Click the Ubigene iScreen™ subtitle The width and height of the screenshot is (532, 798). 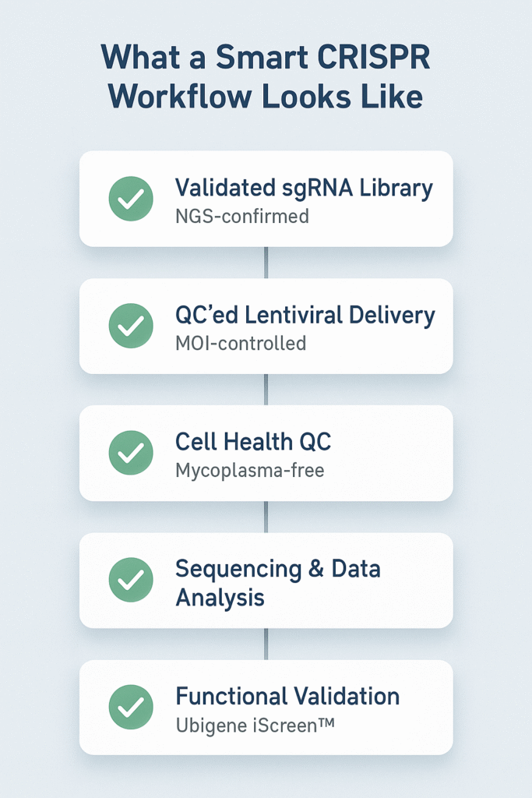(x=255, y=726)
